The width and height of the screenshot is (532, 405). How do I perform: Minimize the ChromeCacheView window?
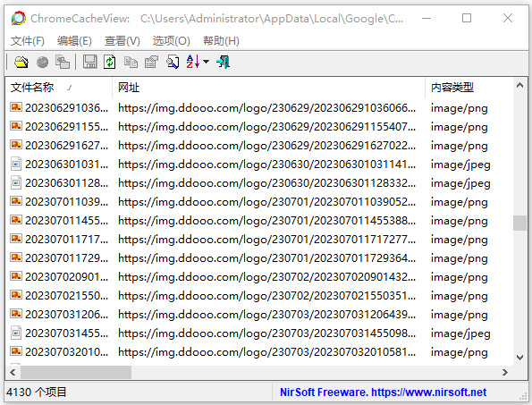point(426,18)
